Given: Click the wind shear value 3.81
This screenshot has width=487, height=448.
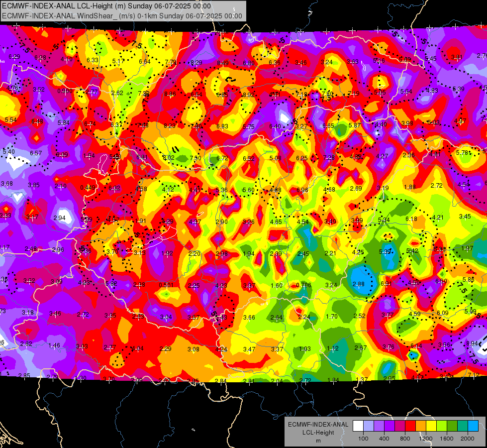Looking at the screenshot, I should coord(457,57).
